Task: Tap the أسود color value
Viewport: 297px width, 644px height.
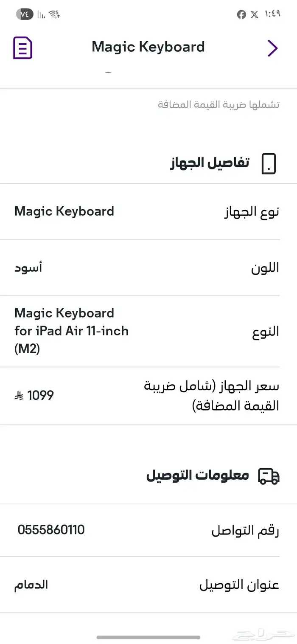Action: (x=28, y=267)
